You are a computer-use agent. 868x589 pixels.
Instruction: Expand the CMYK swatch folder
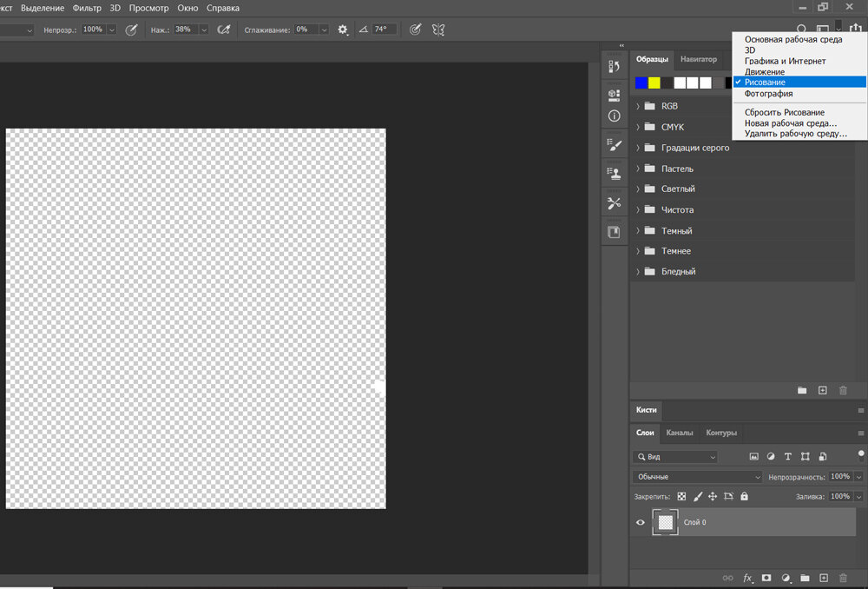(638, 127)
